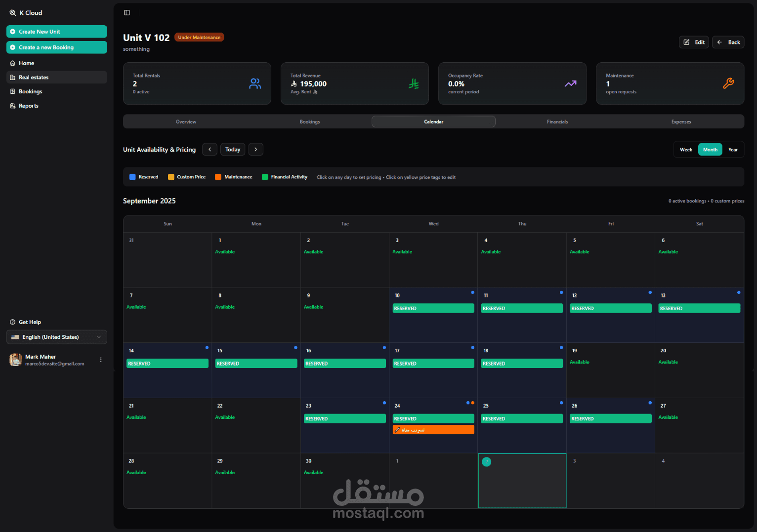This screenshot has width=757, height=532.
Task: Click the maintenance wrench icon
Action: pos(728,83)
